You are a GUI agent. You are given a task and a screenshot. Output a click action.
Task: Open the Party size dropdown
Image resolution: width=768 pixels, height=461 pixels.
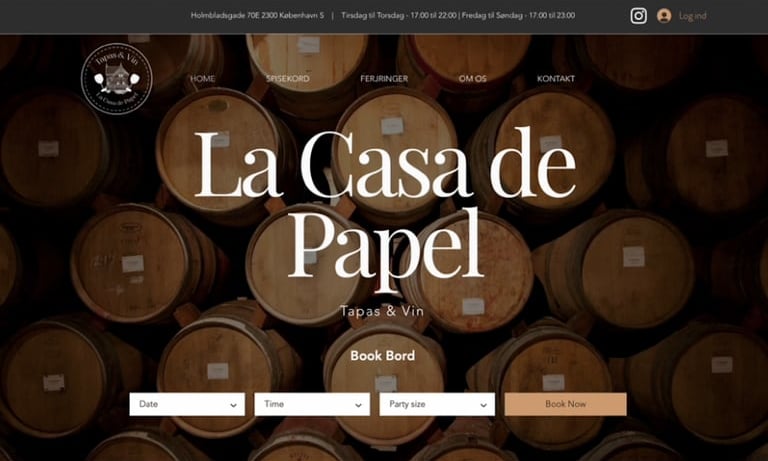click(437, 404)
